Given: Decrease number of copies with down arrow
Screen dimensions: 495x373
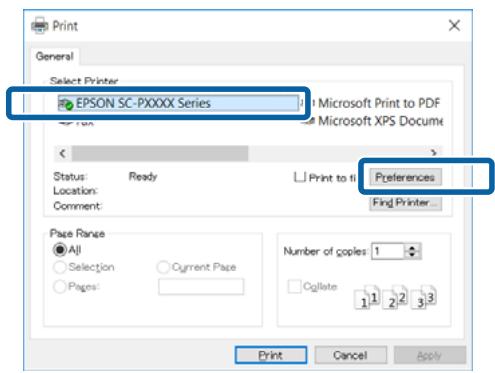Looking at the screenshot, I should pyautogui.click(x=412, y=255).
